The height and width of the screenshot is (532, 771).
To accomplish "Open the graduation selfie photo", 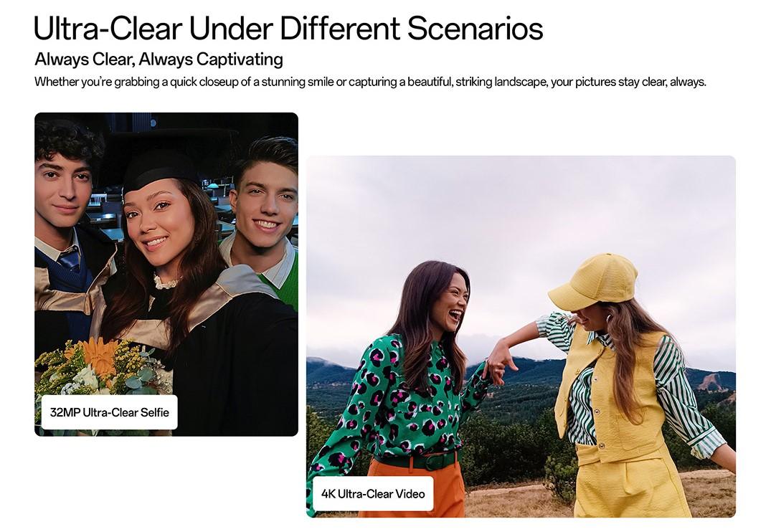I will click(x=166, y=275).
